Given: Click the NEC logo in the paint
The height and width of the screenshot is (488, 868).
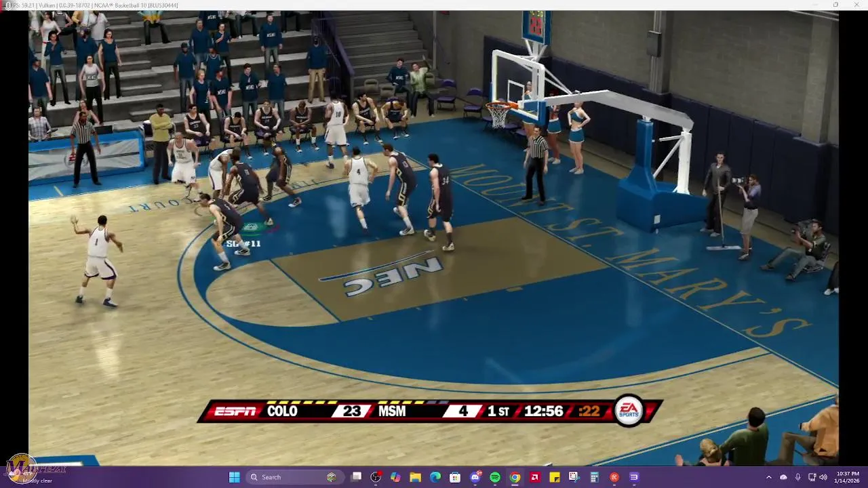Looking at the screenshot, I should [395, 275].
